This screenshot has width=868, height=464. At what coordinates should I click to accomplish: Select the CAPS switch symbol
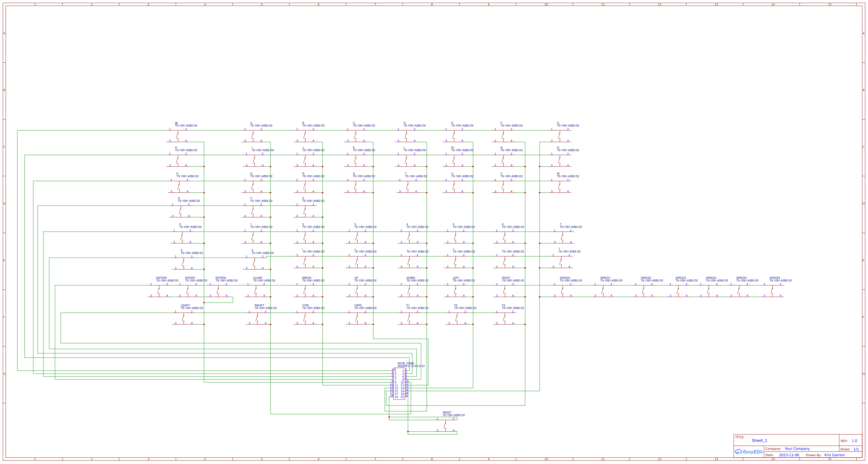point(357,318)
